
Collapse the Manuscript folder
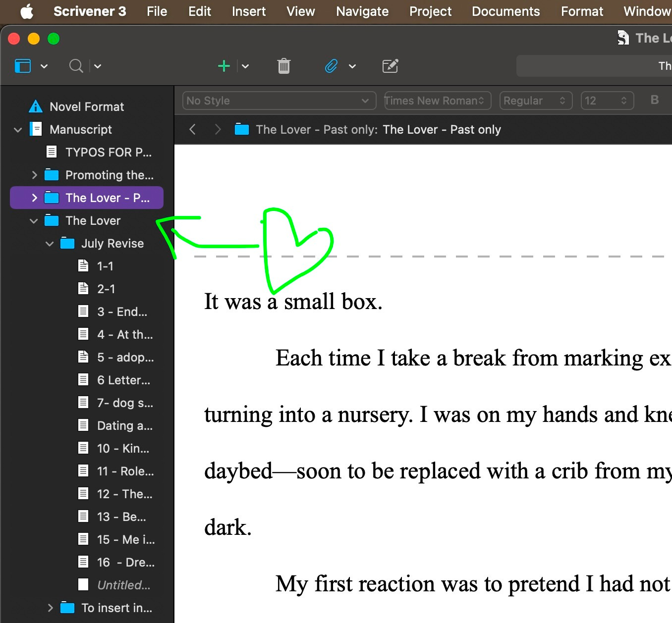pyautogui.click(x=17, y=129)
